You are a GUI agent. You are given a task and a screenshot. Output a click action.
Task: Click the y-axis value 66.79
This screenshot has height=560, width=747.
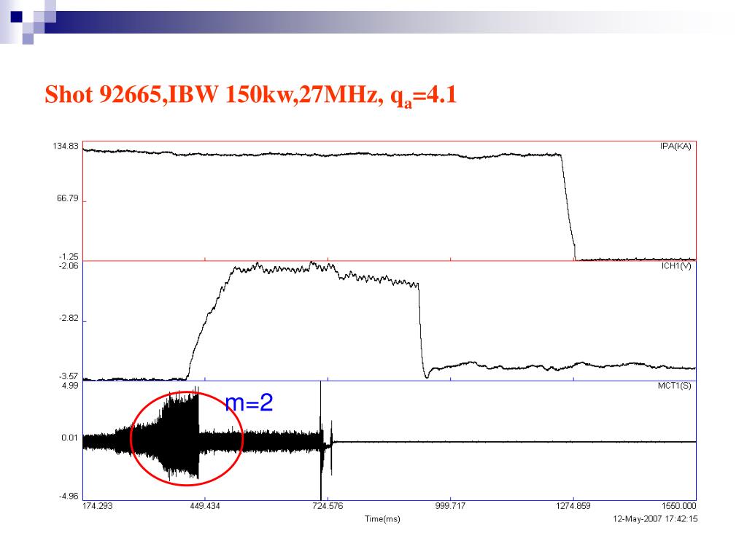pos(68,198)
